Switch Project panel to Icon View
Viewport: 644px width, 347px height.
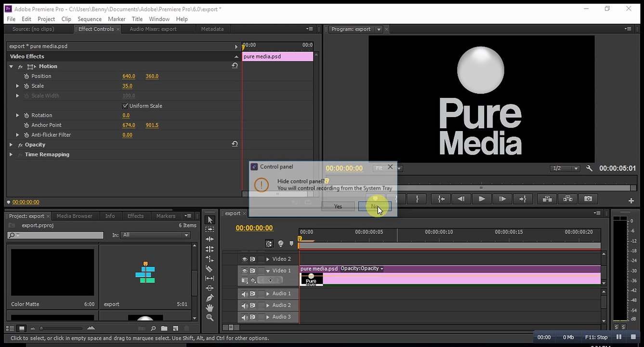pos(22,328)
